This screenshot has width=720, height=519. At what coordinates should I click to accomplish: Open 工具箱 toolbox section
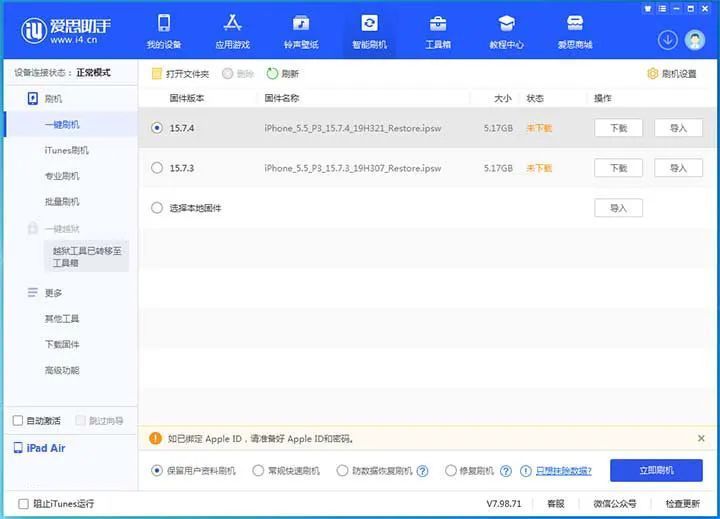coord(438,31)
